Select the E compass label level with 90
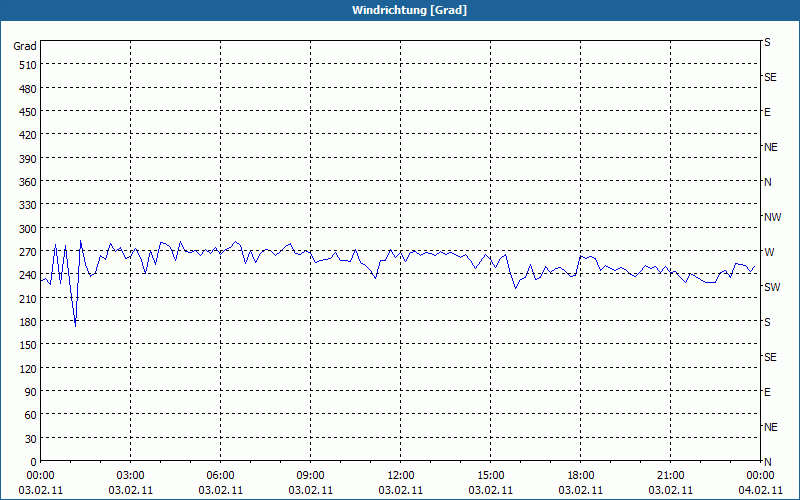 click(767, 392)
